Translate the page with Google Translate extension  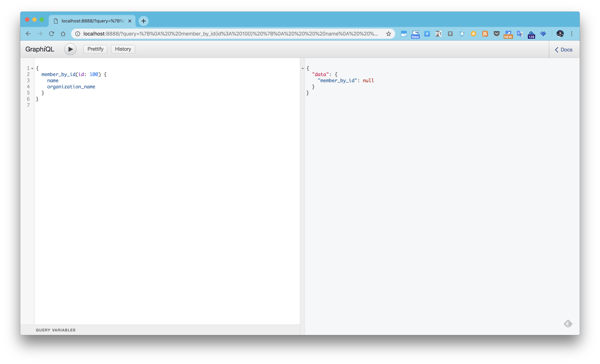click(520, 34)
